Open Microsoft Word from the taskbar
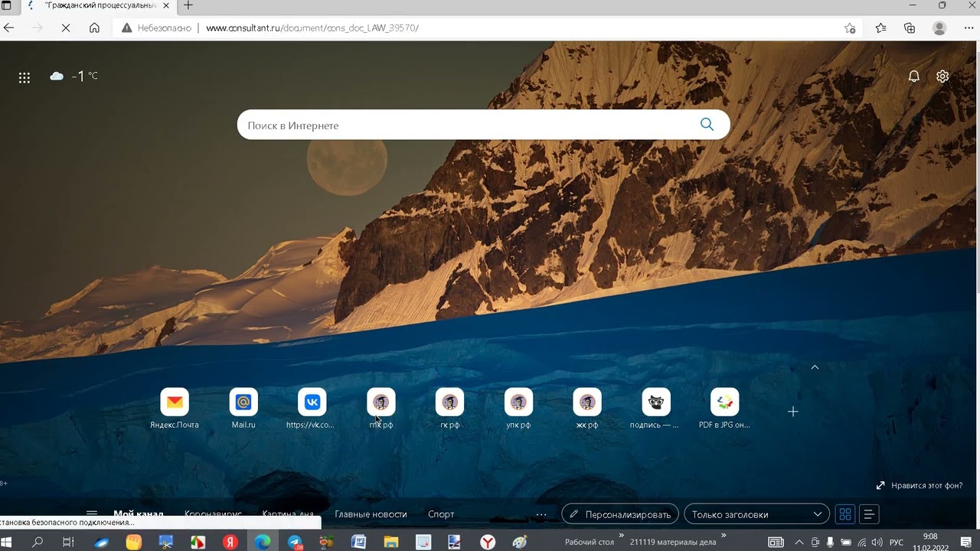Screen dimensions: 980x551 tap(358, 542)
